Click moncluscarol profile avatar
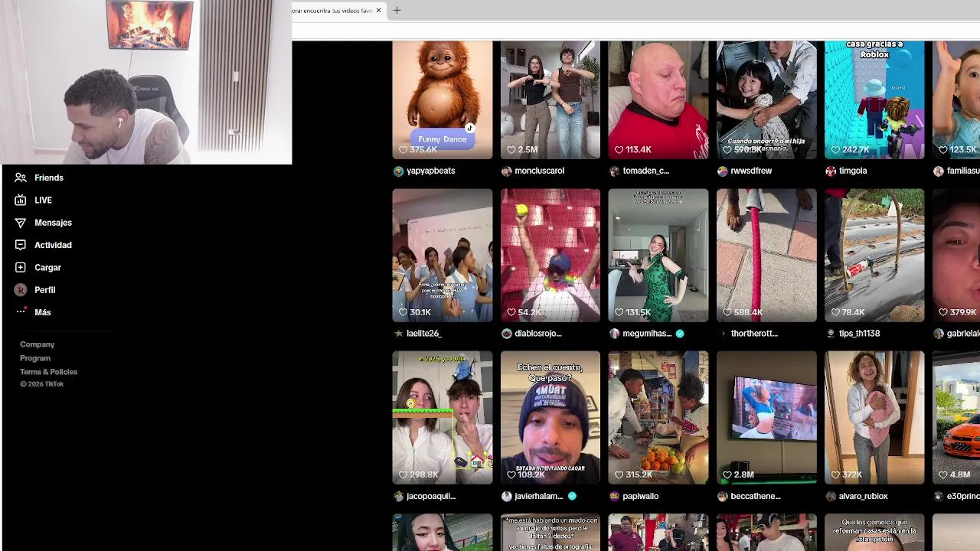The height and width of the screenshot is (551, 980). click(506, 171)
